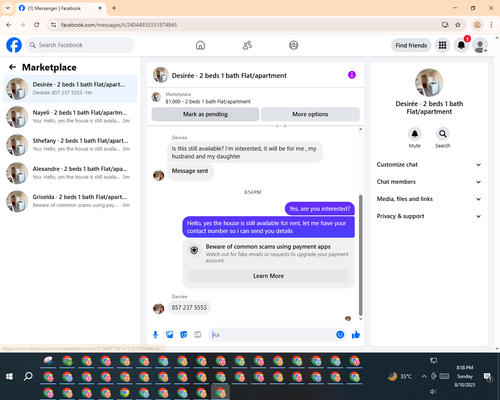Expand Privacy & support section
This screenshot has height=400, width=500.
429,216
